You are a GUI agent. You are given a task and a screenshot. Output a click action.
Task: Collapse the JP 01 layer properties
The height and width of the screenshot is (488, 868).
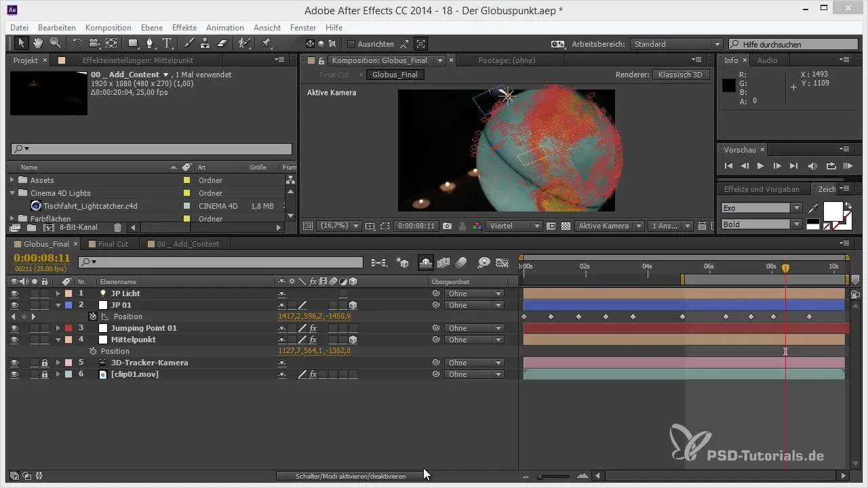tap(58, 305)
